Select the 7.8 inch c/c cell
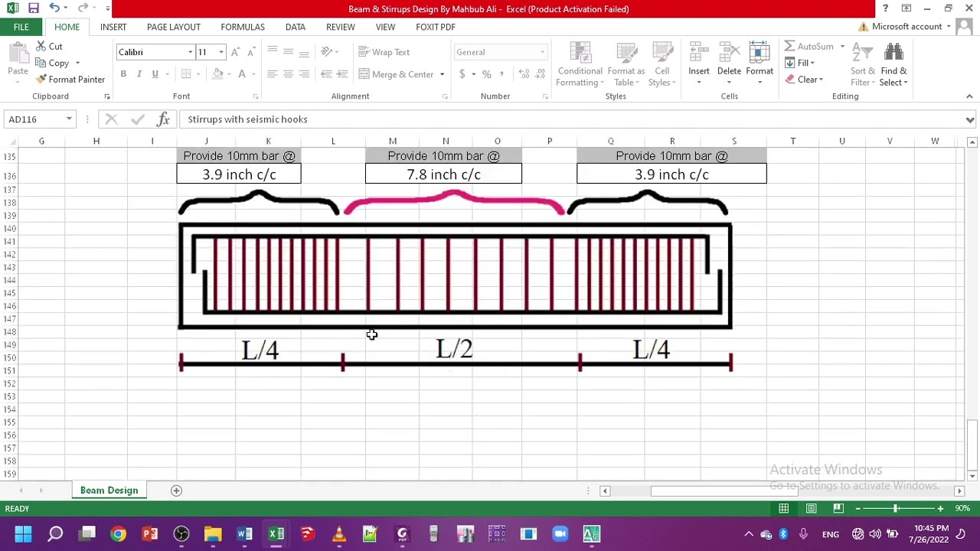The image size is (980, 551). (443, 174)
